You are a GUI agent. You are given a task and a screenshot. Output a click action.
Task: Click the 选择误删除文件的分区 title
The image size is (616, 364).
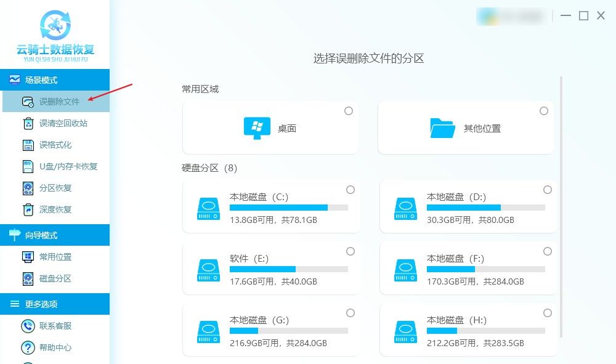[x=368, y=59]
